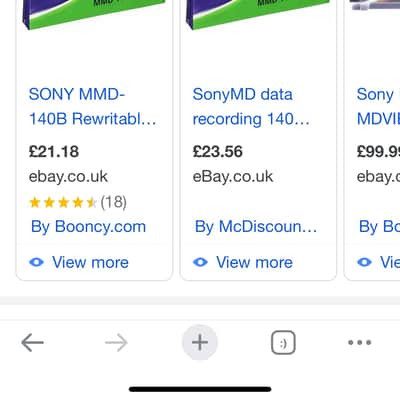Follow the By Booncy.com link
This screenshot has height=400, width=400.
click(88, 227)
